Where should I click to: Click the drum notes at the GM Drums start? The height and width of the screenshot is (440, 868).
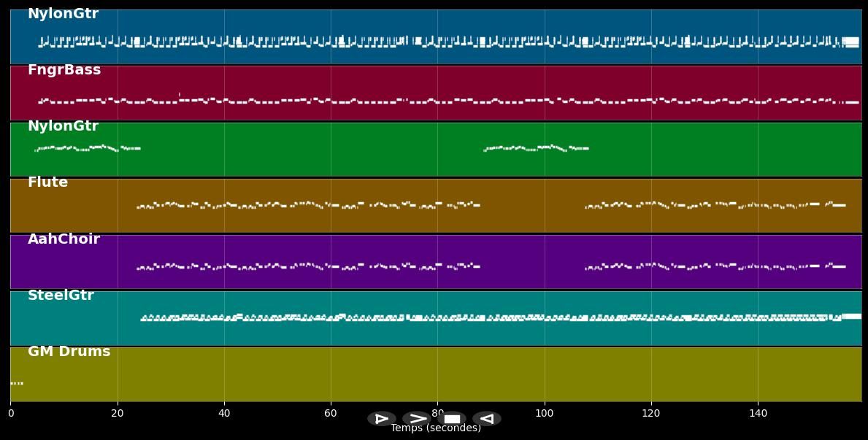click(17, 383)
